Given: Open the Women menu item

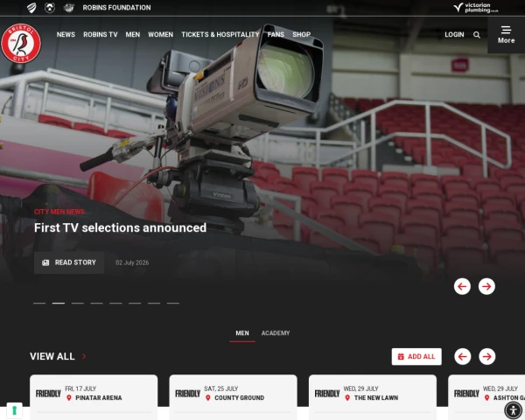Looking at the screenshot, I should (x=161, y=34).
